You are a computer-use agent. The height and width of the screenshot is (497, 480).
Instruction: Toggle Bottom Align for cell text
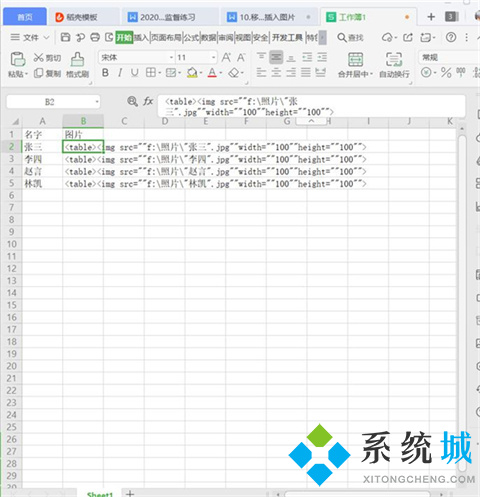pos(291,57)
